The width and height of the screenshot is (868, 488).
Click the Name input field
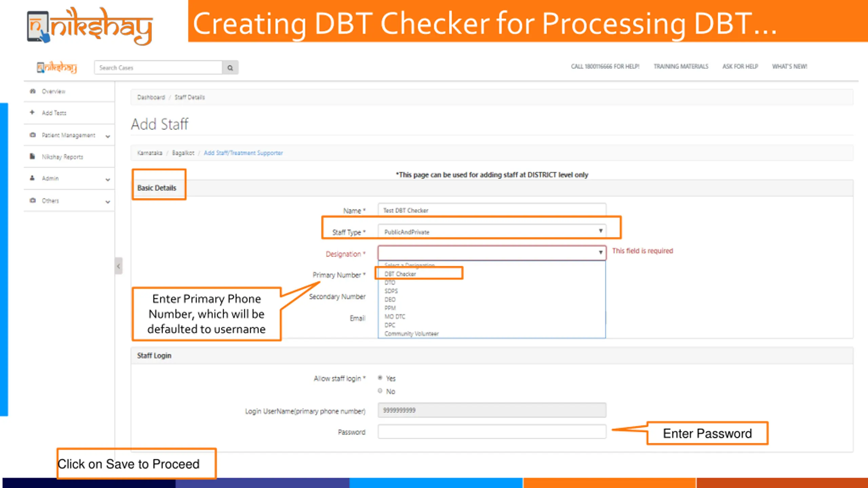[492, 210]
